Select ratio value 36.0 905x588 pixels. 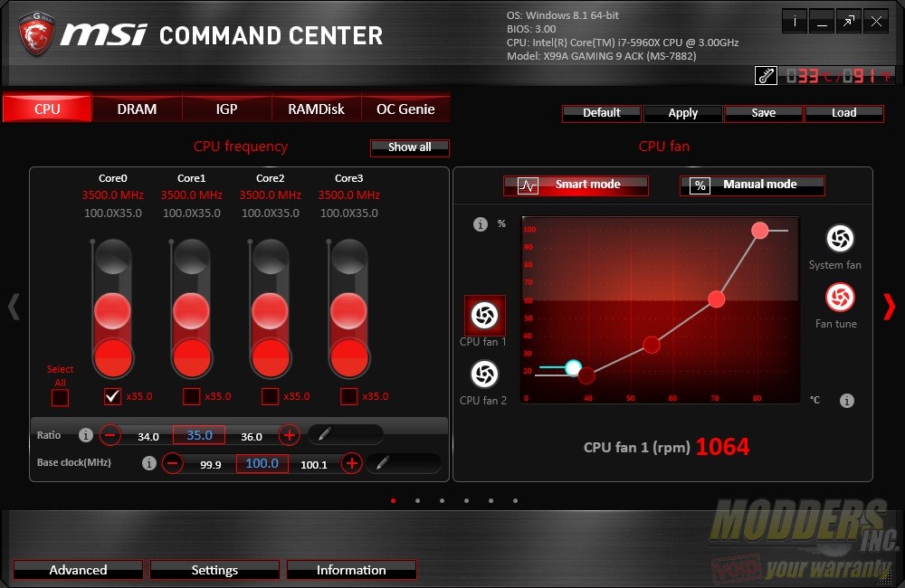click(252, 437)
